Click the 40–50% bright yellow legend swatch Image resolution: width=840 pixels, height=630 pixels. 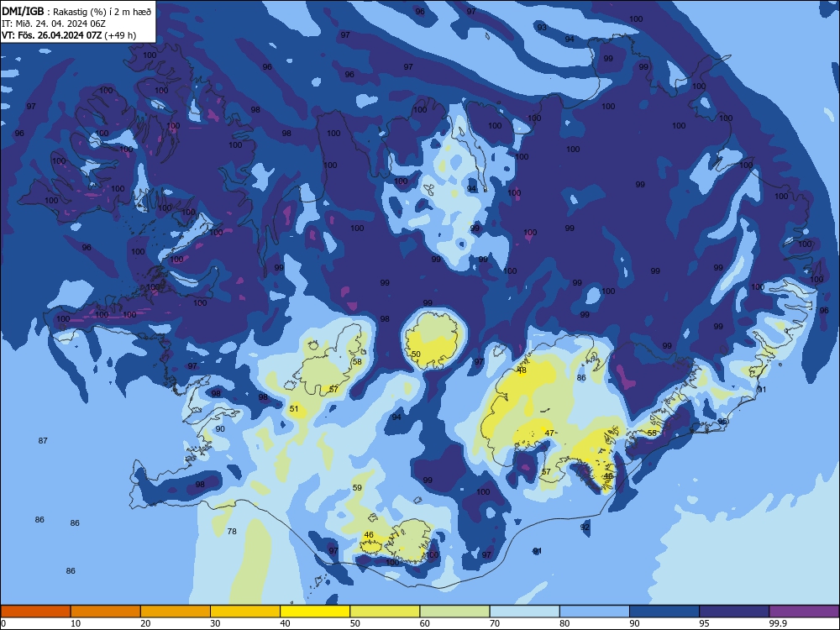tap(315, 612)
